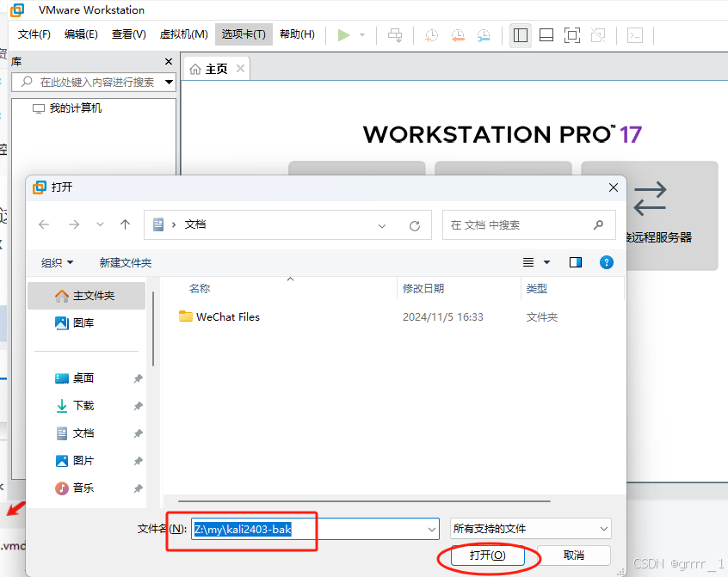The height and width of the screenshot is (577, 728).
Task: Open the 所有支持的文件 file type dropdown
Action: (531, 529)
